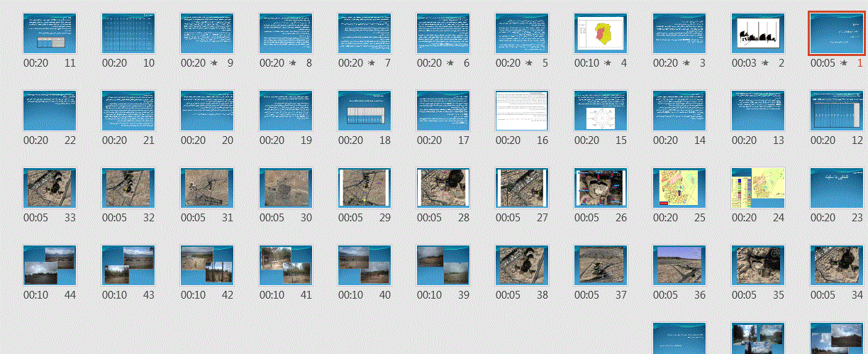Select slide 39 thumbnail with two photos

(443, 265)
